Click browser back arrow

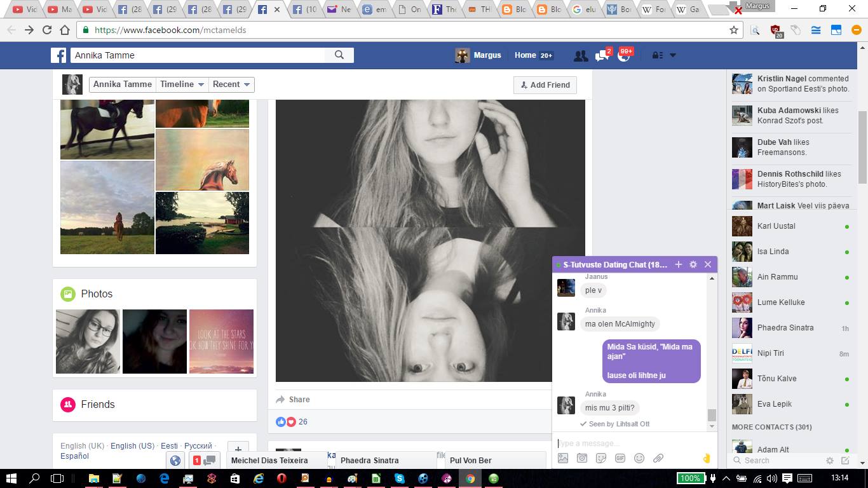point(11,30)
